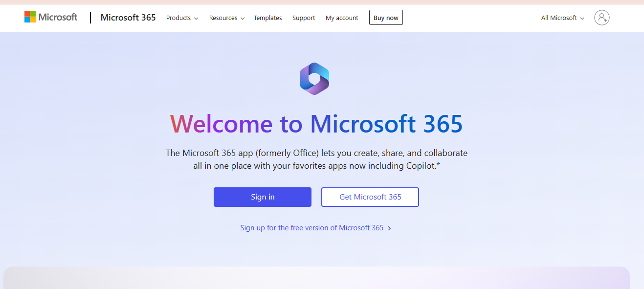Click the Microsoft 365 hexagon logo

(x=314, y=78)
